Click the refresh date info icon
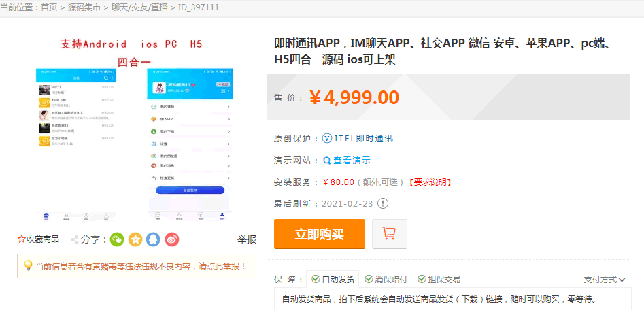The width and height of the screenshot is (644, 317). point(383,203)
